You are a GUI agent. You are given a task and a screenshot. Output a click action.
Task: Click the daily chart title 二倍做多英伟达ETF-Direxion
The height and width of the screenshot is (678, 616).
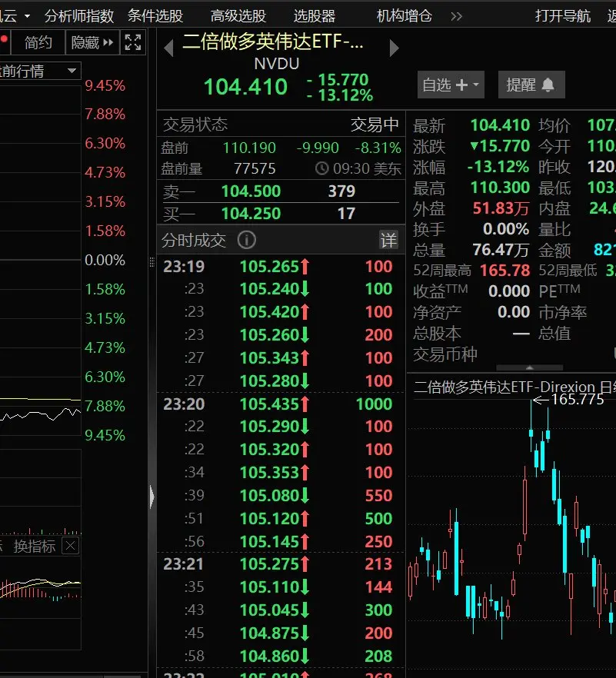(504, 387)
